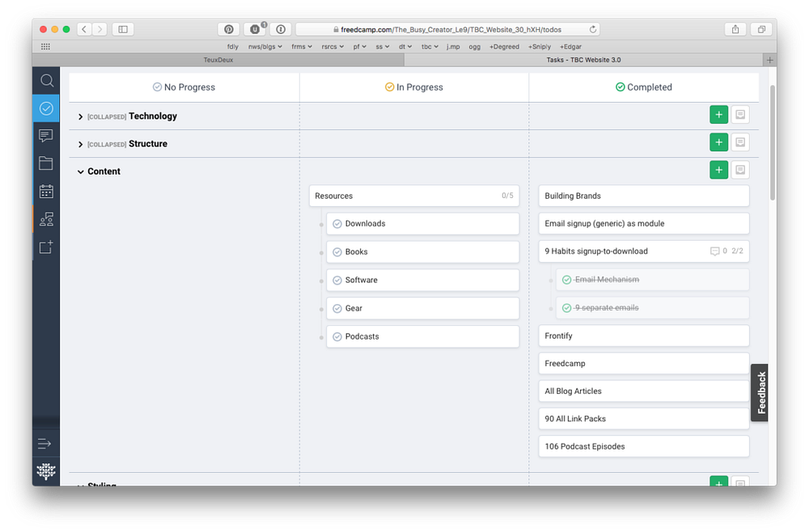This screenshot has width=809, height=532.
Task: Open the fdly bookmark
Action: coord(233,46)
